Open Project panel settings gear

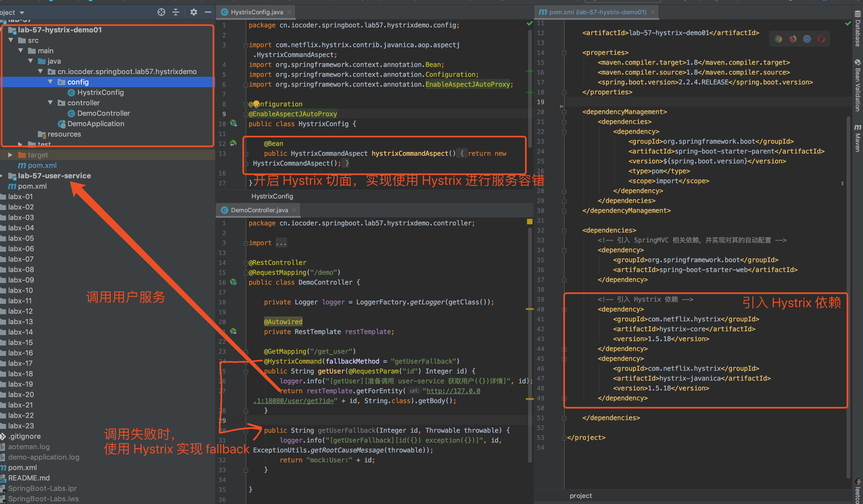click(x=194, y=12)
